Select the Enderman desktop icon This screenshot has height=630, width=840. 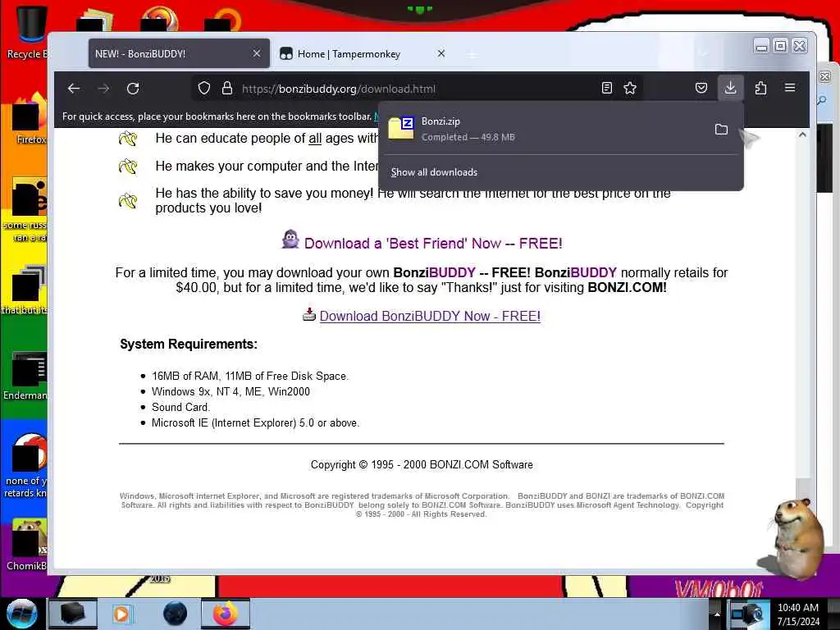[25, 375]
